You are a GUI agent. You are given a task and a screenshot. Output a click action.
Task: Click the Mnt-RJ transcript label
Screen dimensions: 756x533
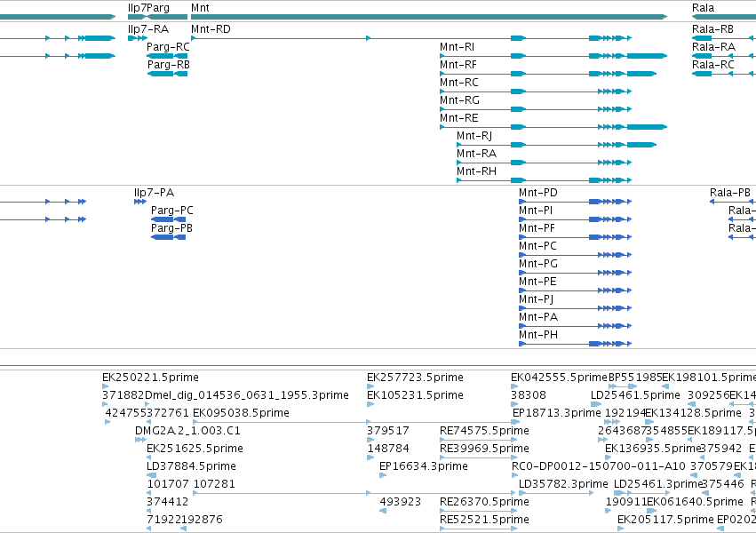[x=474, y=136]
